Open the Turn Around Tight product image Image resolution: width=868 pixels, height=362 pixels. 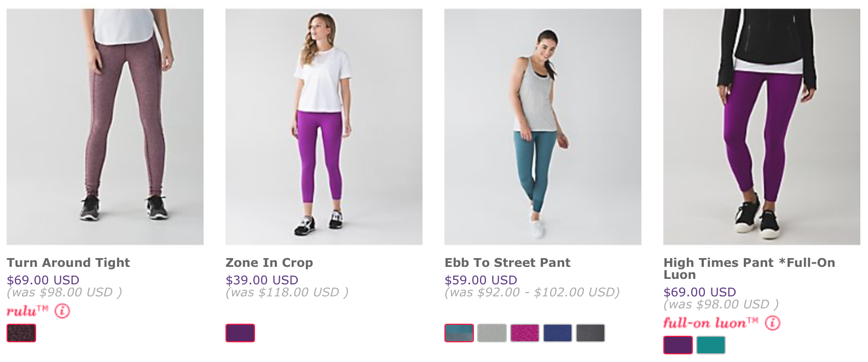[105, 126]
